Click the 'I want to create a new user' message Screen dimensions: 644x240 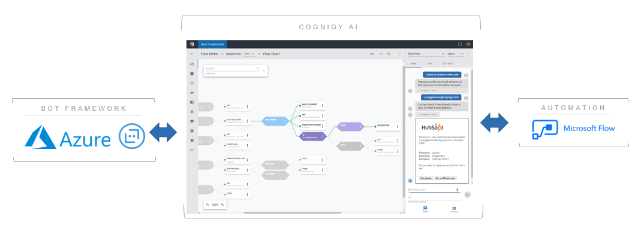(x=442, y=75)
